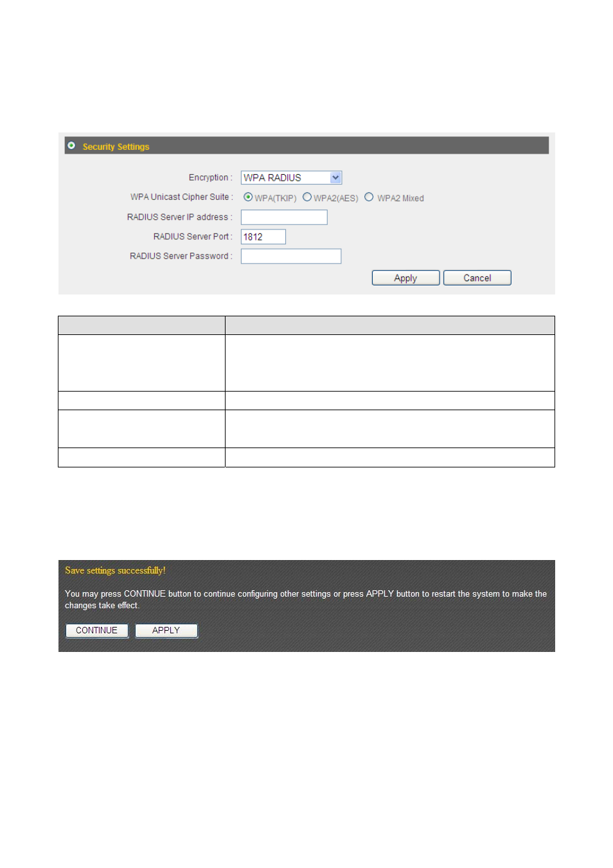The image size is (613, 868).
Task: Focus the RADIUS Server Password field
Action: pos(291,257)
